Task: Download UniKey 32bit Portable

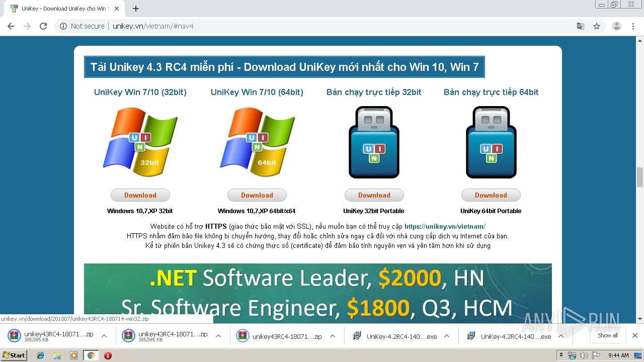Action: (x=374, y=195)
